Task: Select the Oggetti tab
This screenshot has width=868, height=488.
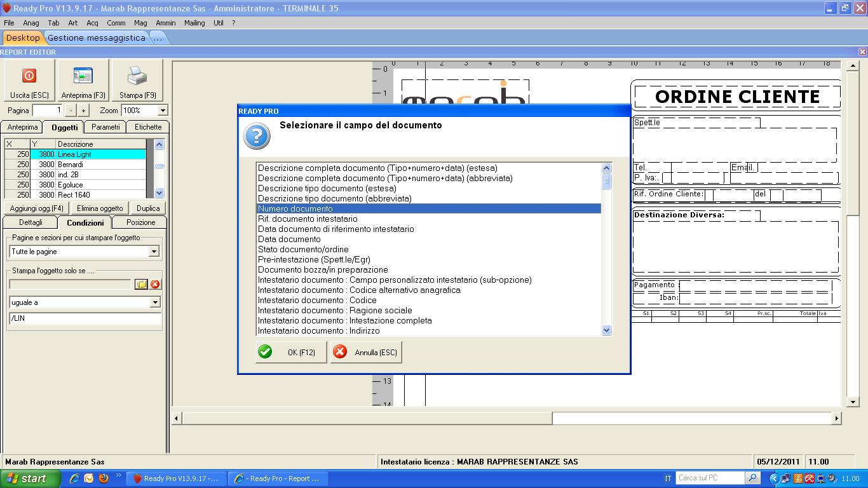Action: coord(64,127)
